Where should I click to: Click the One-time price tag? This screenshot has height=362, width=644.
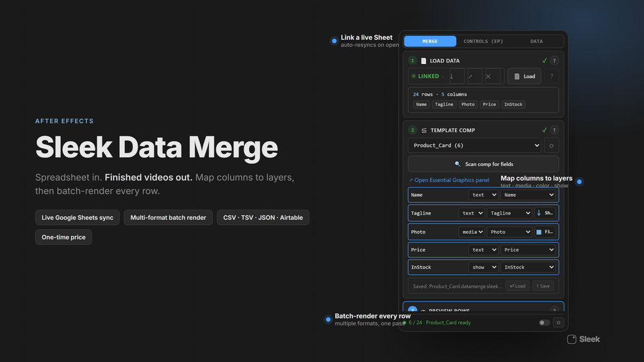coord(63,237)
